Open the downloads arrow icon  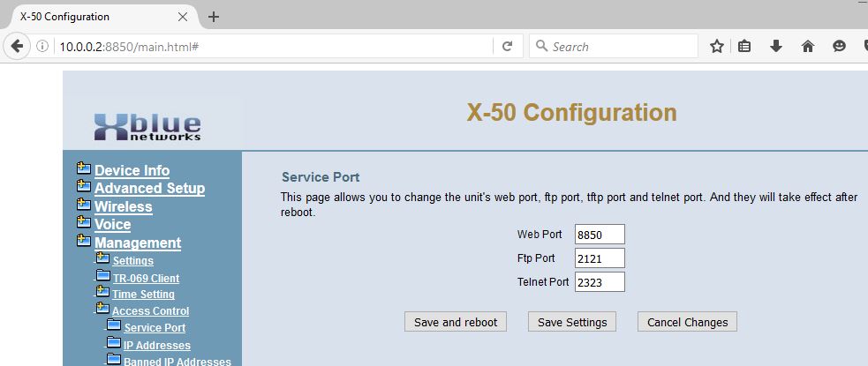point(776,47)
